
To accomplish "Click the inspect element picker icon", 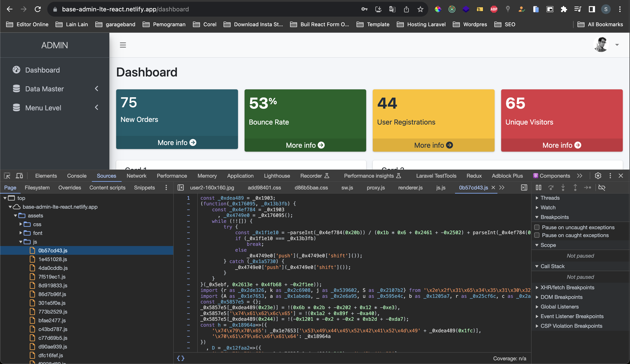I will tap(7, 176).
